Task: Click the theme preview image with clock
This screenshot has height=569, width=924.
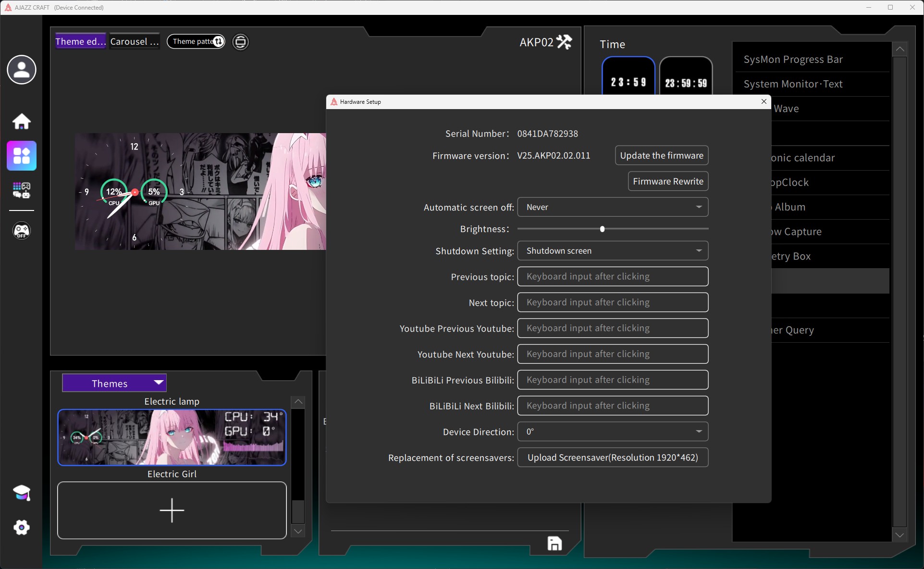Action: (x=200, y=191)
